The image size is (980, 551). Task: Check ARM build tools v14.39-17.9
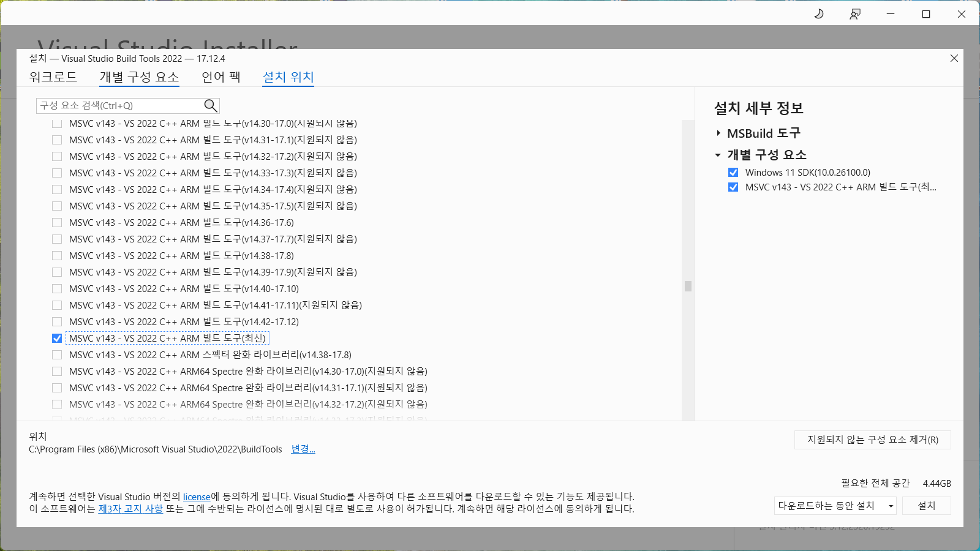click(x=57, y=272)
